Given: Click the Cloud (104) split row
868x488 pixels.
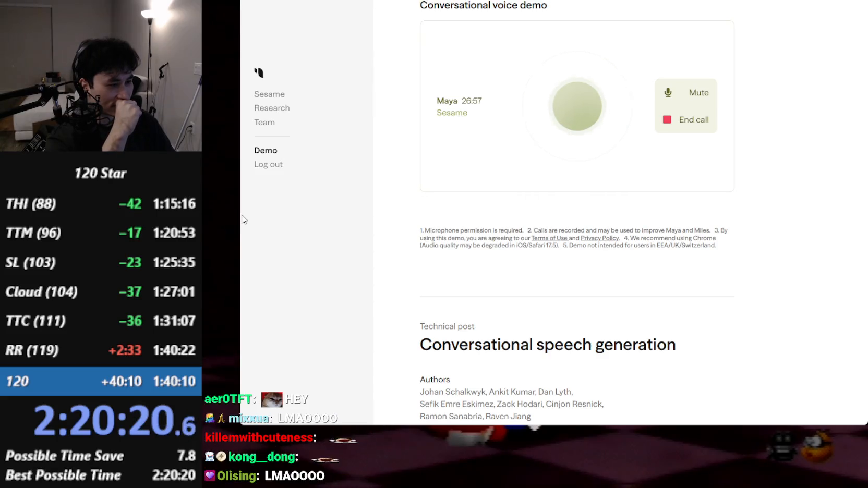Looking at the screenshot, I should 101,291.
